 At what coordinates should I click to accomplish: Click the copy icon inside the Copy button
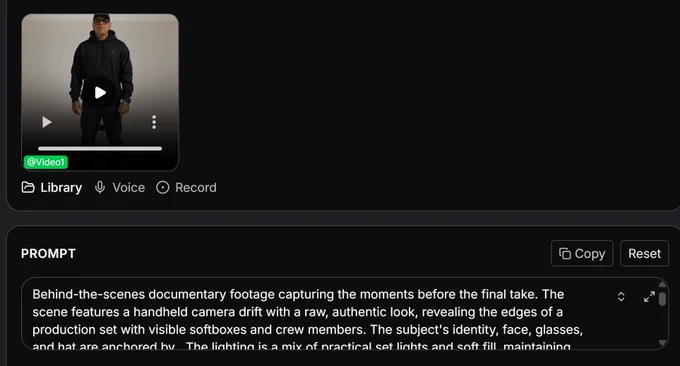pyautogui.click(x=565, y=253)
